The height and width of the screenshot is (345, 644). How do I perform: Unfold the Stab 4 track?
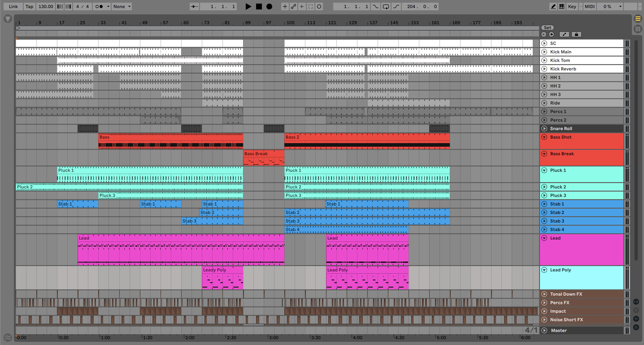pos(544,230)
